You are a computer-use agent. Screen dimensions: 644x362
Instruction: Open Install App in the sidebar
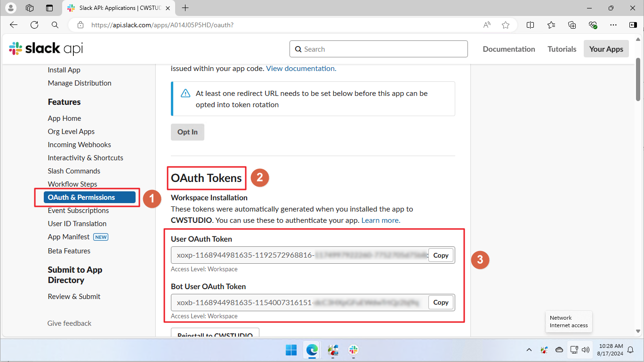(x=64, y=70)
